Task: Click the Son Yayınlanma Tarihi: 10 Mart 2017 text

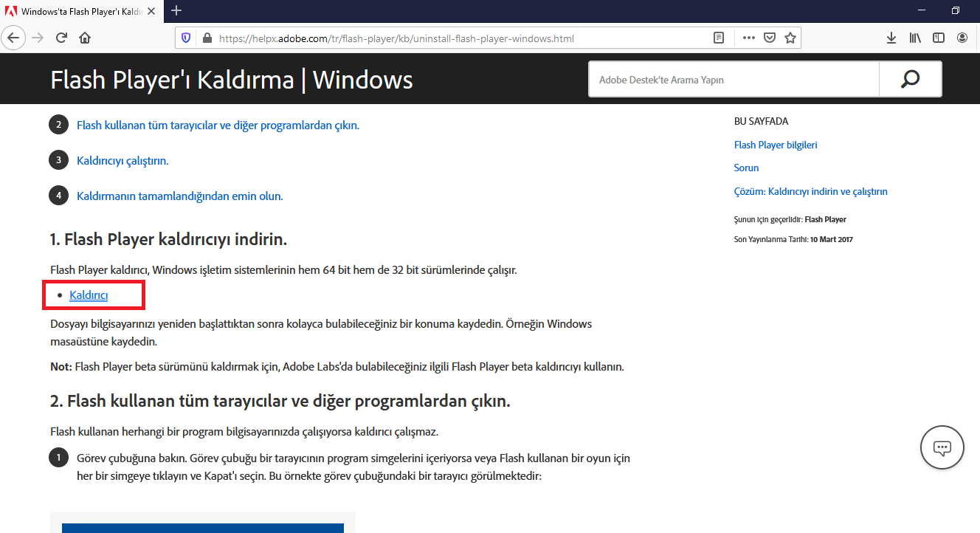Action: pyautogui.click(x=793, y=239)
